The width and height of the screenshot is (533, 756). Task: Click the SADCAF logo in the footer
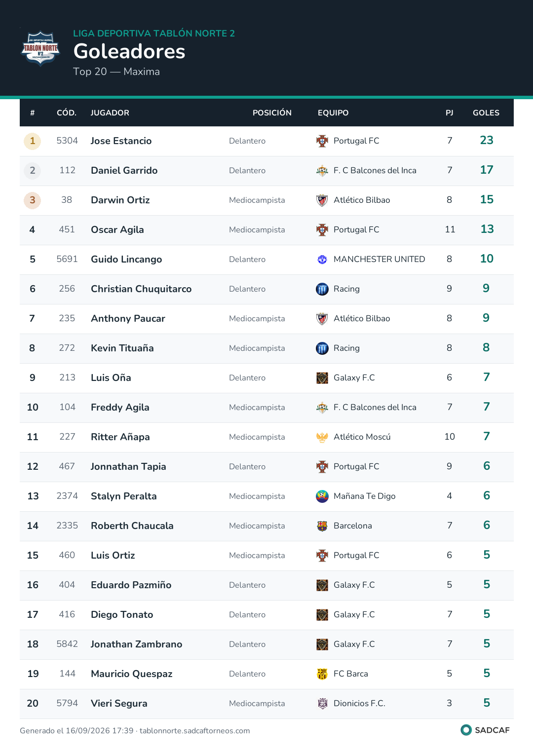click(485, 730)
